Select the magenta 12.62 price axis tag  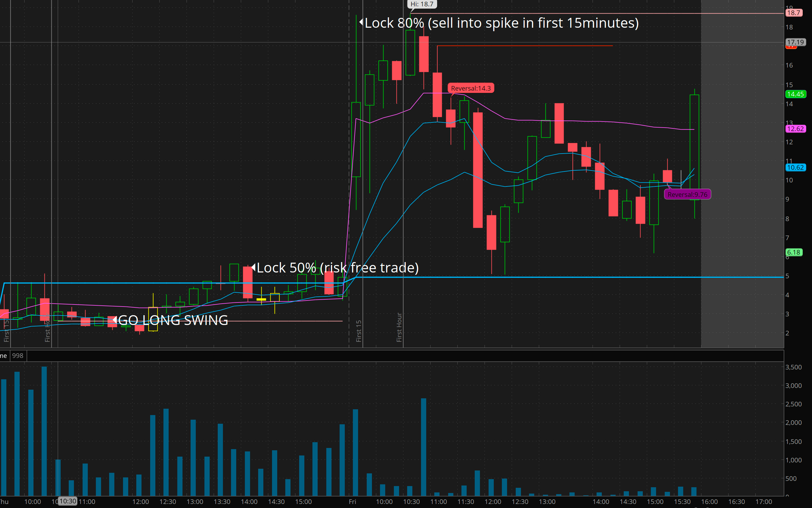[795, 129]
